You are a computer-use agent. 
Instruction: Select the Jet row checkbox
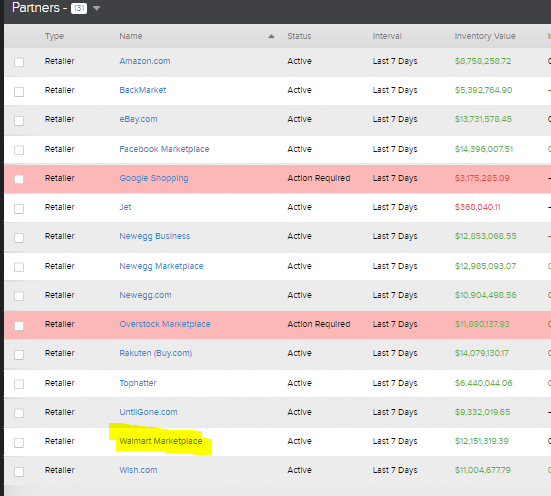point(19,209)
